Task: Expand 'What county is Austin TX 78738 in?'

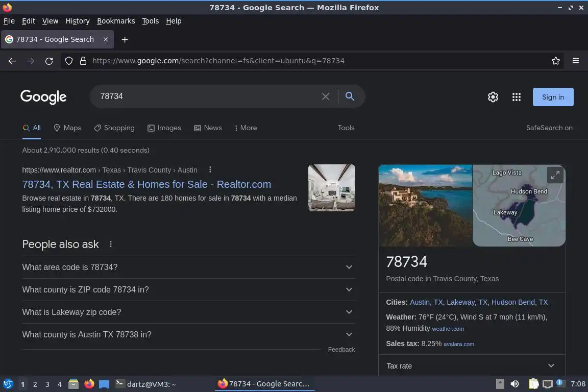Action: (189, 335)
